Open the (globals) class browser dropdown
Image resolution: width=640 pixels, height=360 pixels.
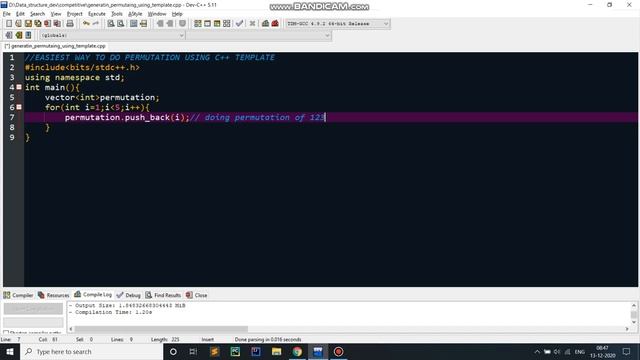[x=112, y=36]
